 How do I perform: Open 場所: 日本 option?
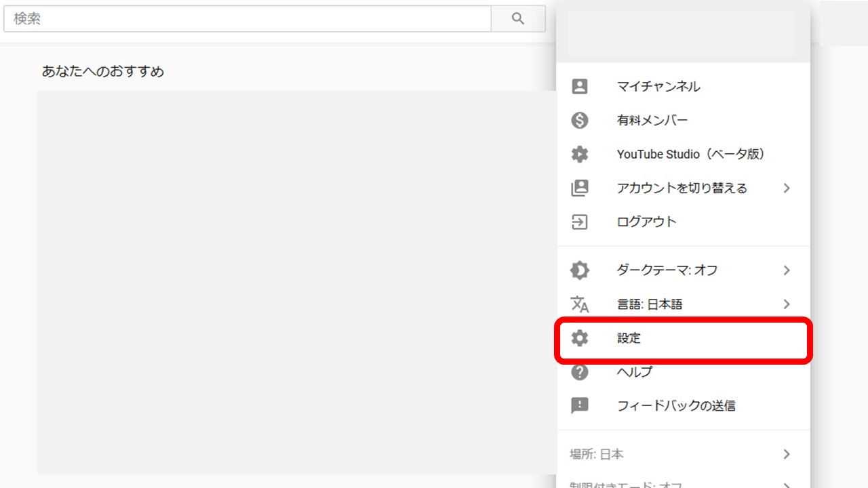[x=684, y=454]
